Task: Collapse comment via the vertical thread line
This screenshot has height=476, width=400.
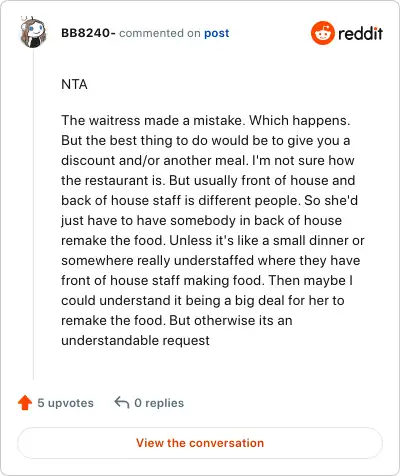Action: [33, 213]
